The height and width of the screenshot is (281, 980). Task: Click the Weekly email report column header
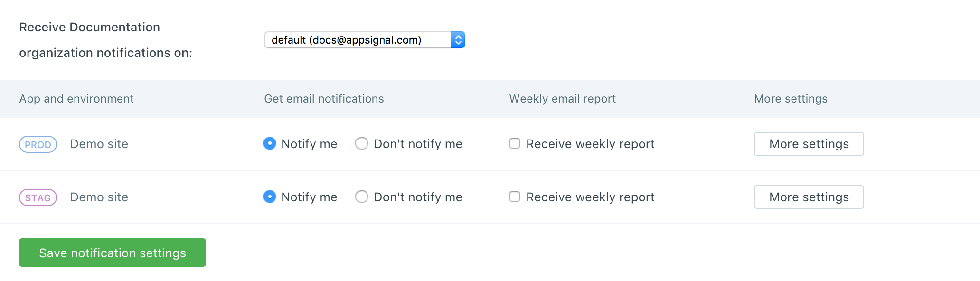(x=562, y=99)
